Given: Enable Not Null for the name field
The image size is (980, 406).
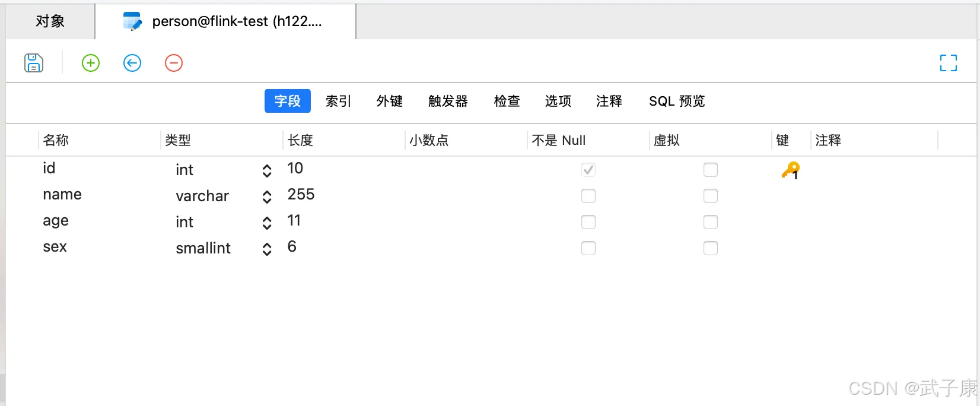Looking at the screenshot, I should [x=588, y=196].
